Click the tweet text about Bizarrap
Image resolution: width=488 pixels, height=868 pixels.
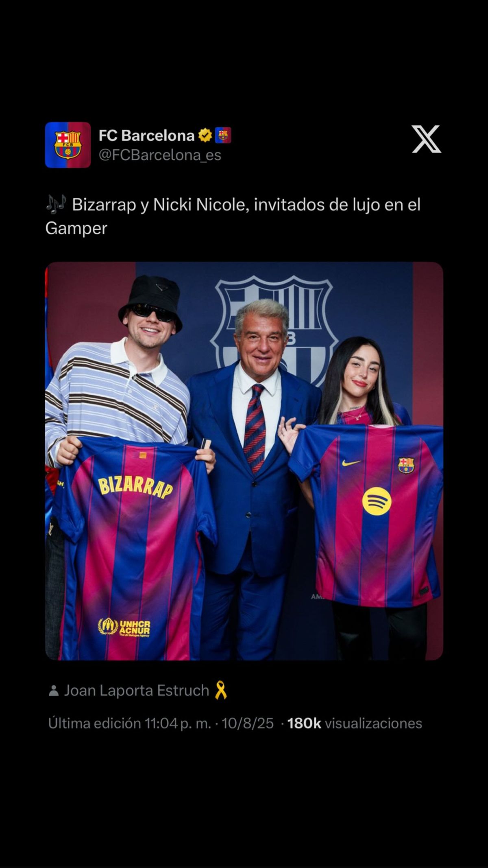[x=233, y=216]
